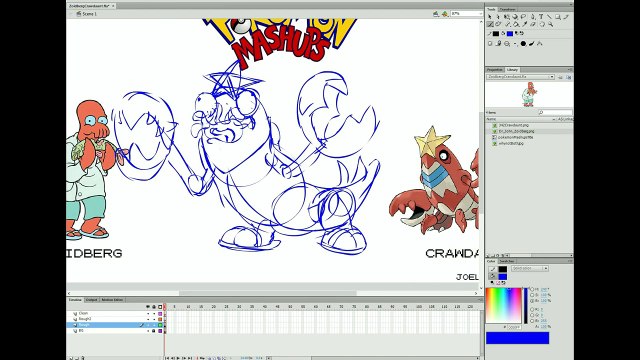Switch to the Motion Editor tab
640x360 pixels.
pyautogui.click(x=112, y=300)
